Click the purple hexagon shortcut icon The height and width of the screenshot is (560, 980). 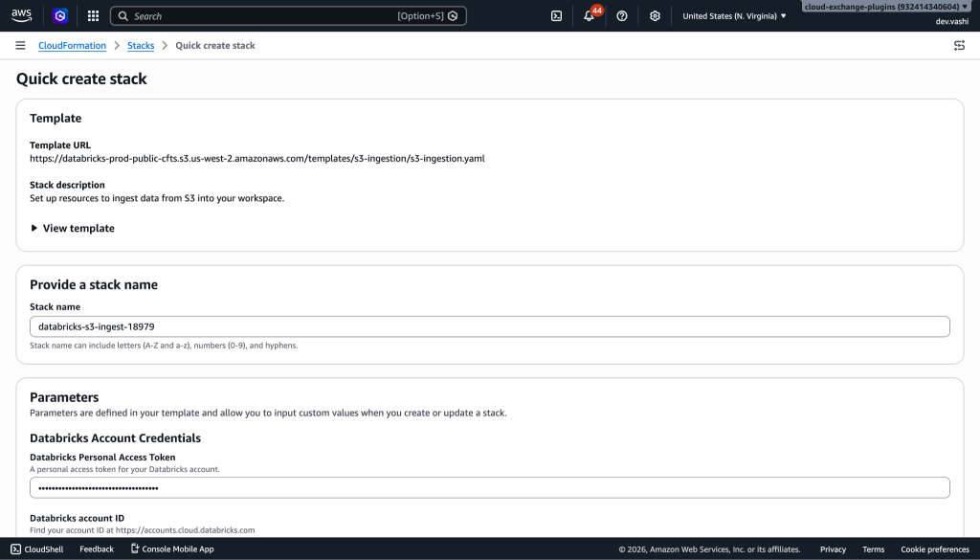[x=60, y=15]
